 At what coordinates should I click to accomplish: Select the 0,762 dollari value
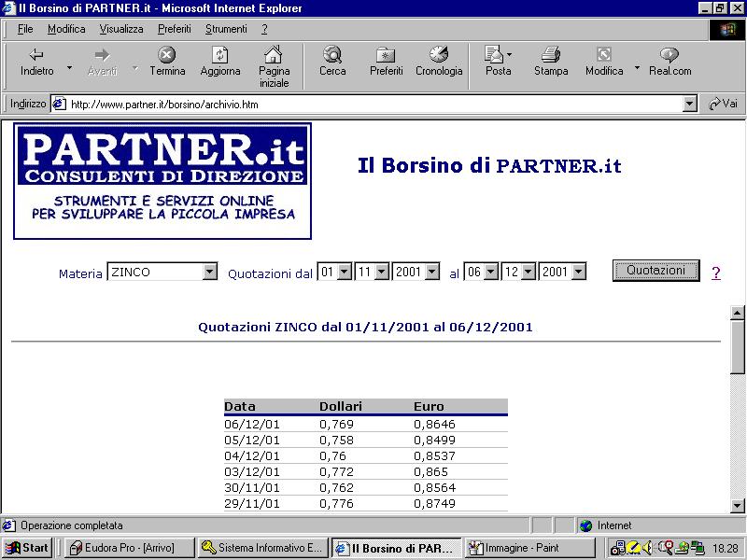[336, 487]
